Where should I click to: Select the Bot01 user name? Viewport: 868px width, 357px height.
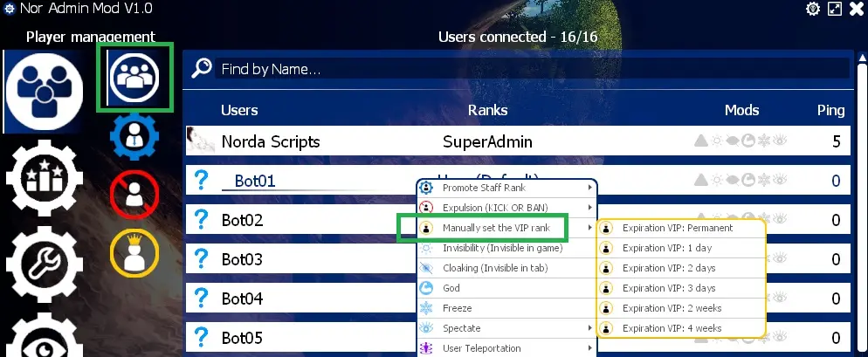(255, 181)
